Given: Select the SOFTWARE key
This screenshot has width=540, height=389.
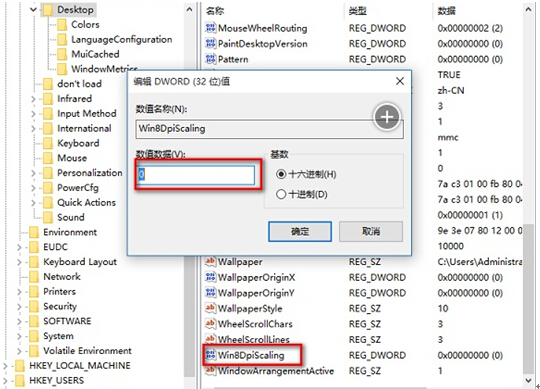Looking at the screenshot, I should tap(67, 321).
